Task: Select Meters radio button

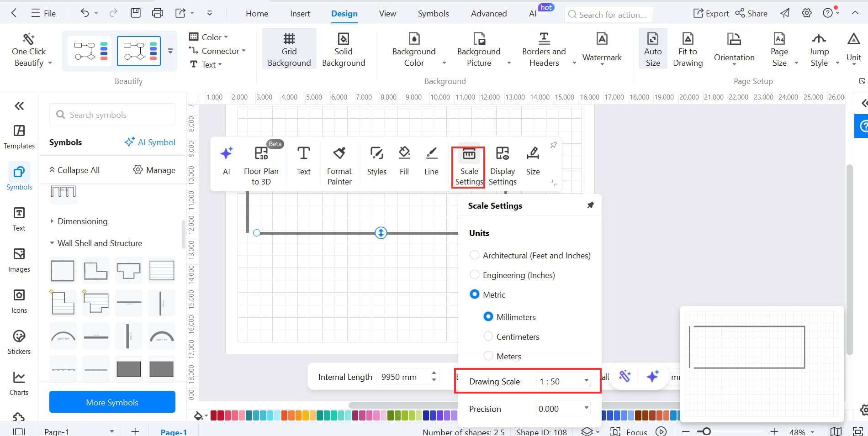Action: (x=488, y=356)
